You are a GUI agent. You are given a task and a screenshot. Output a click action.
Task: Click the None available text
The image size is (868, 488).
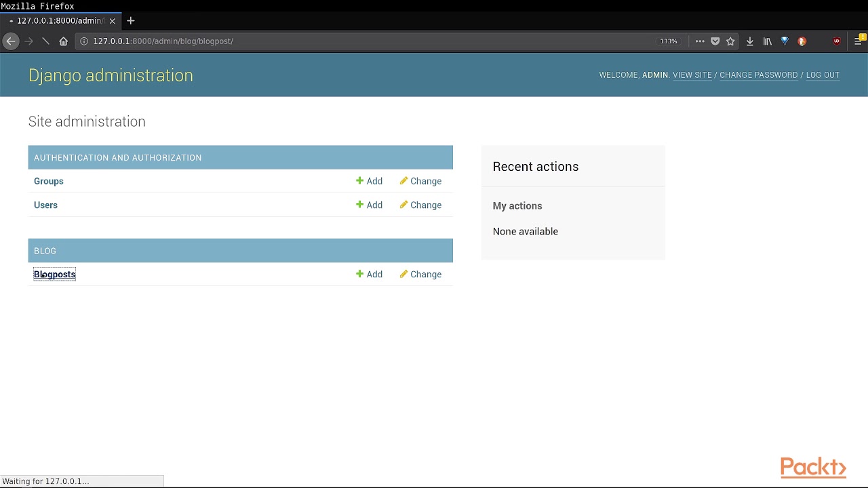tap(526, 232)
